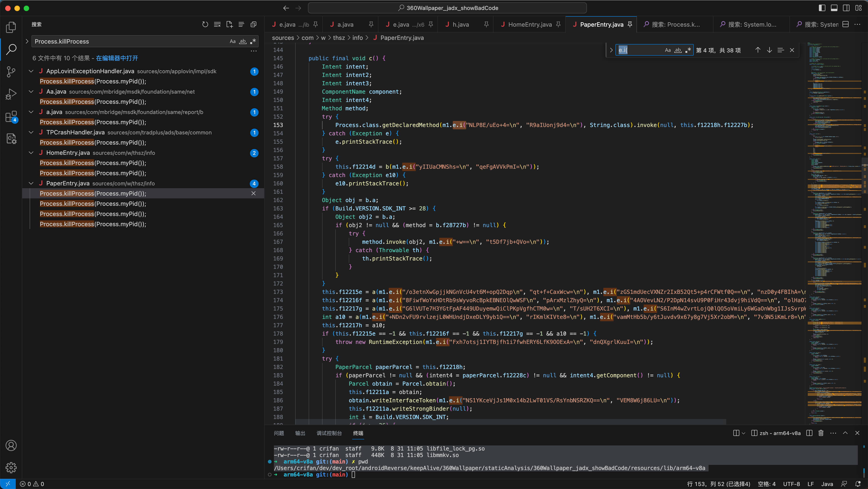Click 在编辑器中打开 link
This screenshot has height=489, width=868.
pos(117,58)
